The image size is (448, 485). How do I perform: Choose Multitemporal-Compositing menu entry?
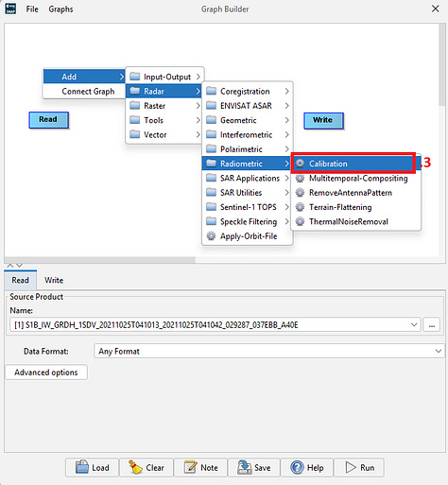(x=355, y=178)
